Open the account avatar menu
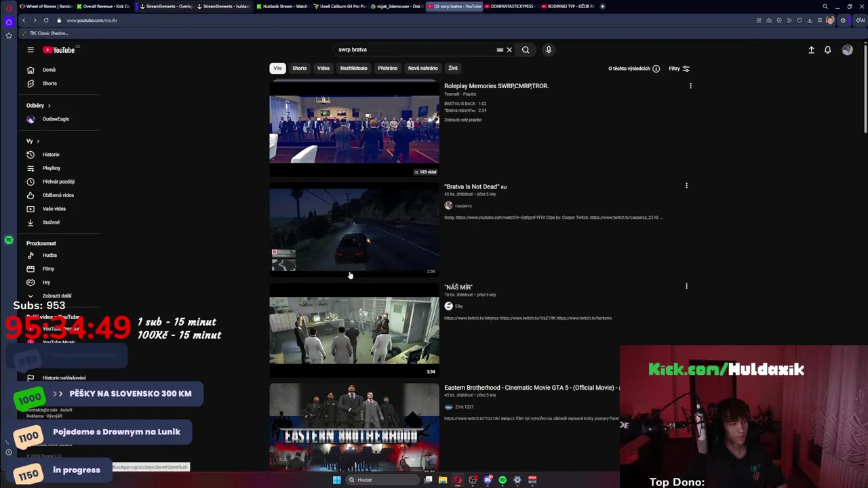This screenshot has width=868, height=488. pyautogui.click(x=847, y=49)
